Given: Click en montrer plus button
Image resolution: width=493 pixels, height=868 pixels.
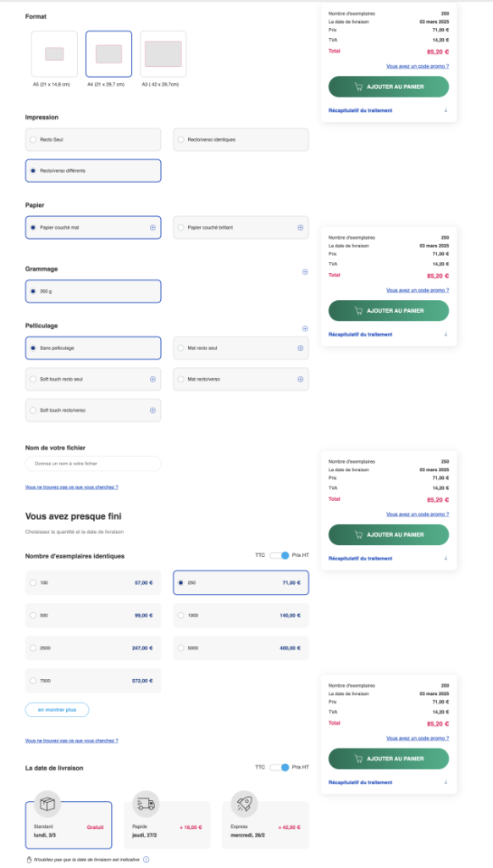Looking at the screenshot, I should [x=57, y=709].
